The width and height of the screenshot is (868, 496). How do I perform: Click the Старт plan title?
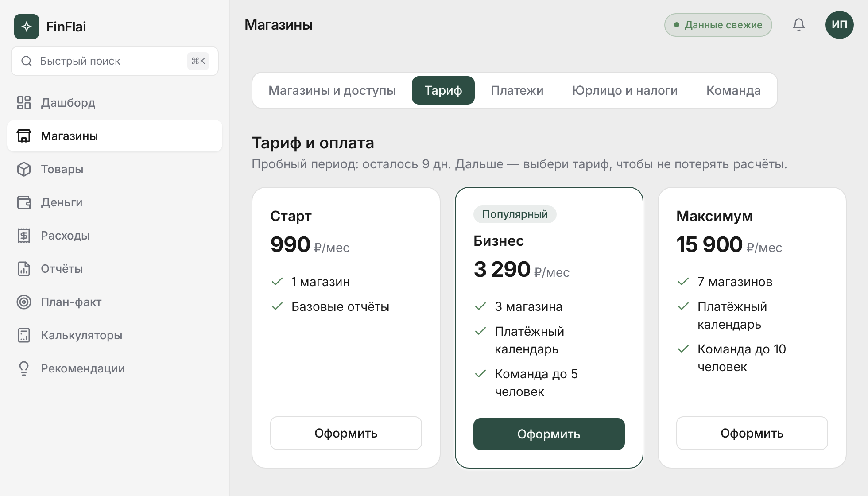tap(291, 216)
